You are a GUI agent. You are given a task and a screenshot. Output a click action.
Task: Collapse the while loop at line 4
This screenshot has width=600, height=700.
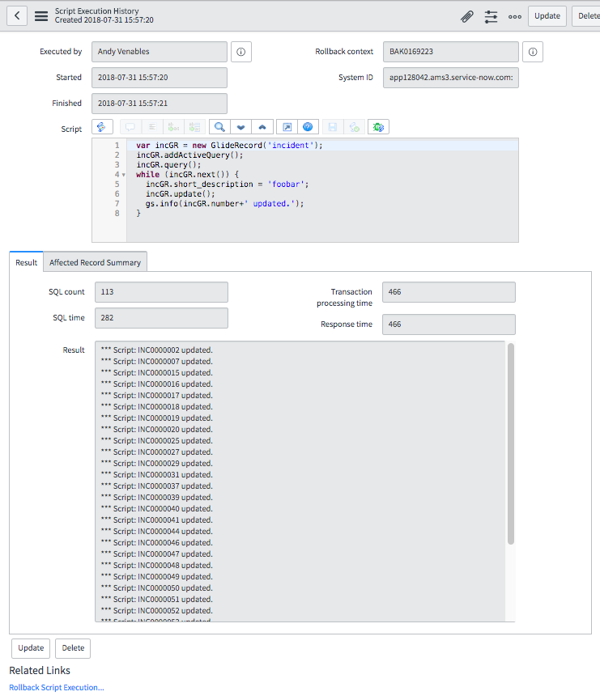point(124,175)
